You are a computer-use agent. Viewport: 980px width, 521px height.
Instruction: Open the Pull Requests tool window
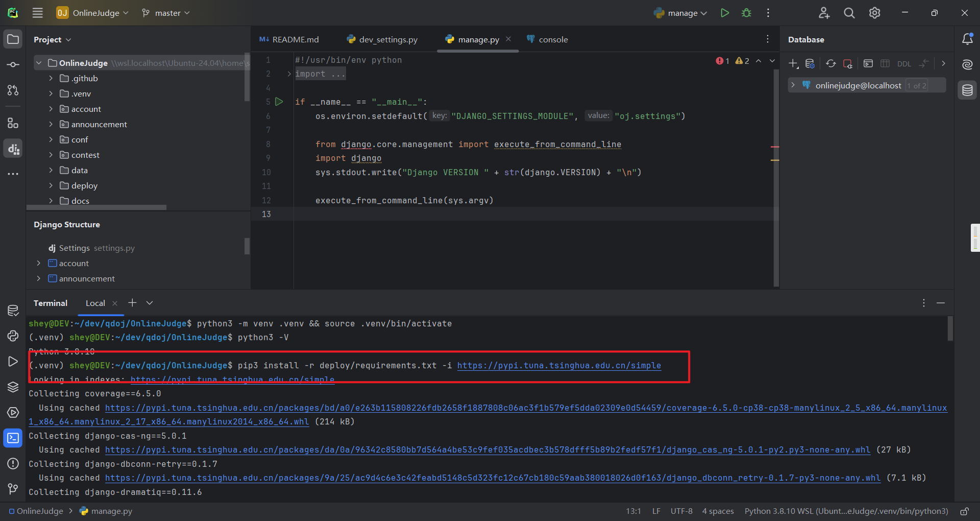point(13,90)
